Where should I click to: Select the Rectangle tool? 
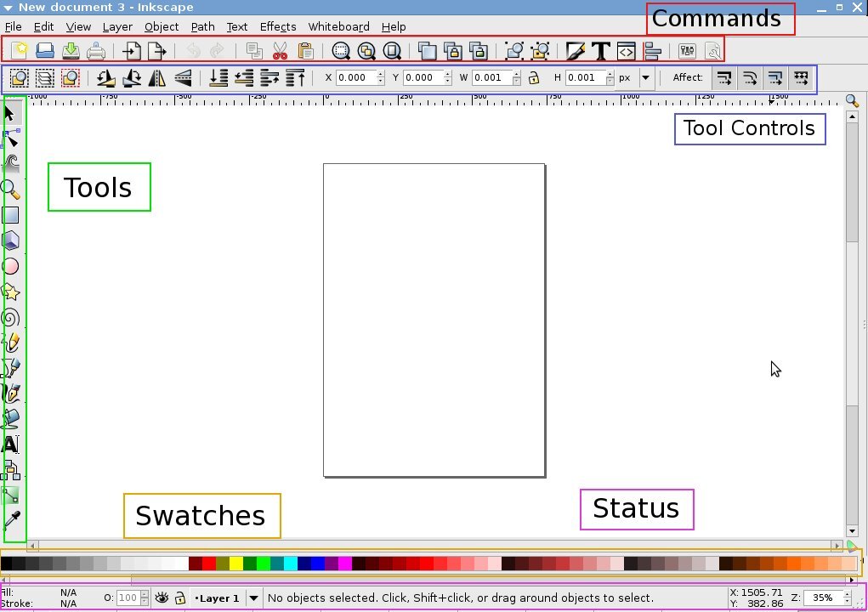coord(10,215)
